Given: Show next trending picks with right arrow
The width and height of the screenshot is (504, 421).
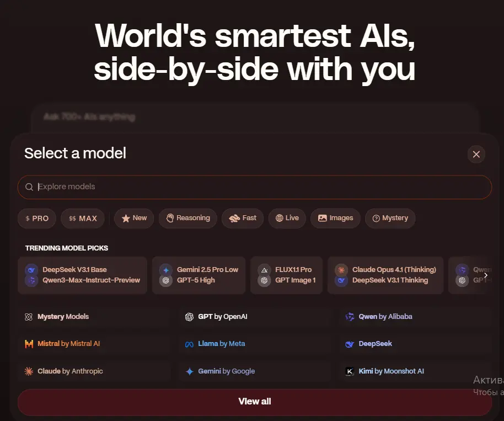Looking at the screenshot, I should pos(486,275).
